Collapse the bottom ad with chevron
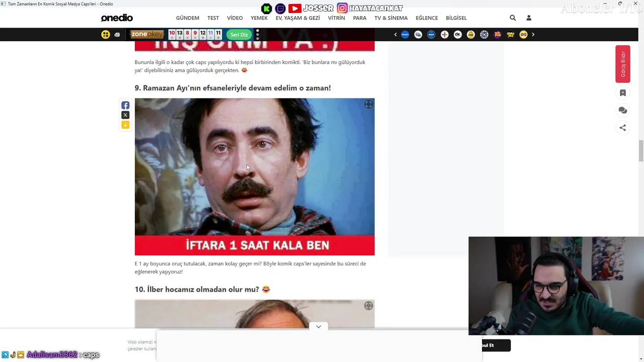This screenshot has width=644, height=362. click(x=318, y=327)
